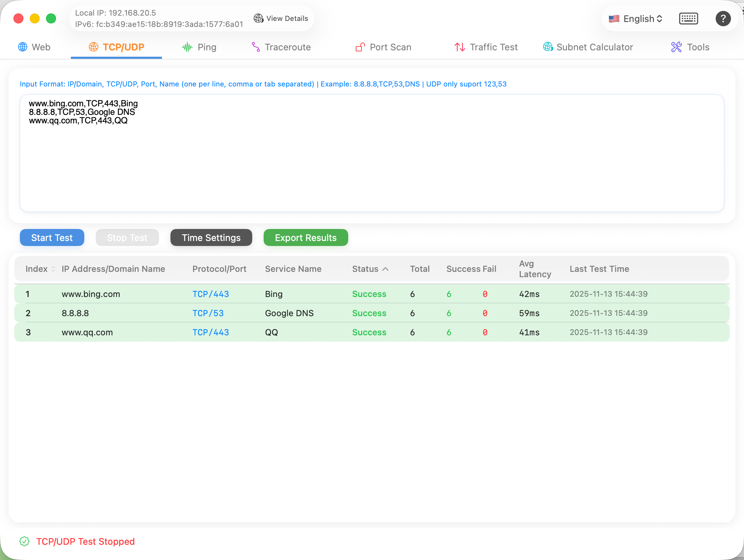Viewport: 744px width, 560px height.
Task: Click the Tools wrench icon
Action: tap(676, 47)
